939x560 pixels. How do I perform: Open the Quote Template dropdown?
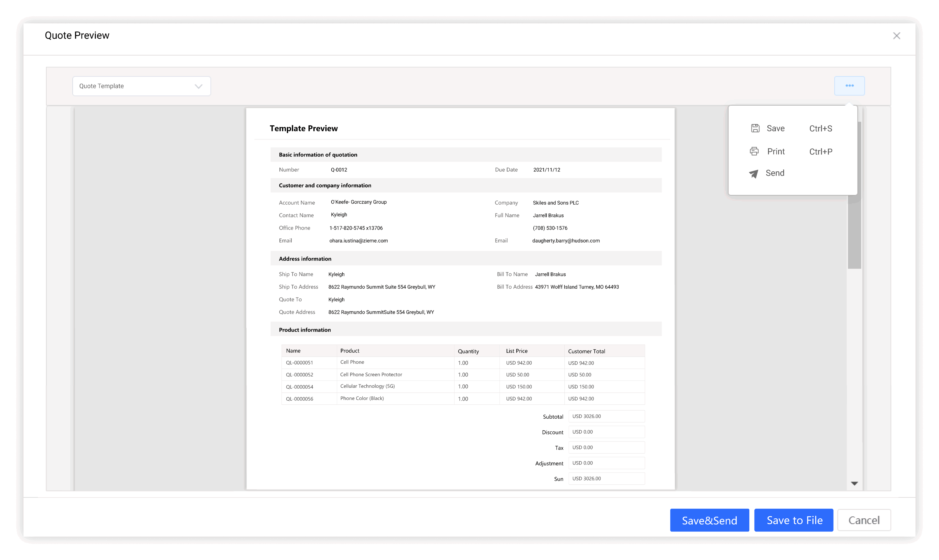(141, 86)
